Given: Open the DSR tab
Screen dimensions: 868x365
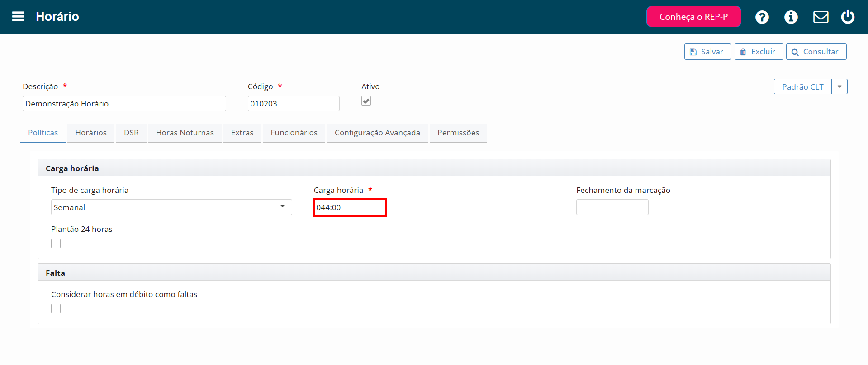Looking at the screenshot, I should coord(131,133).
